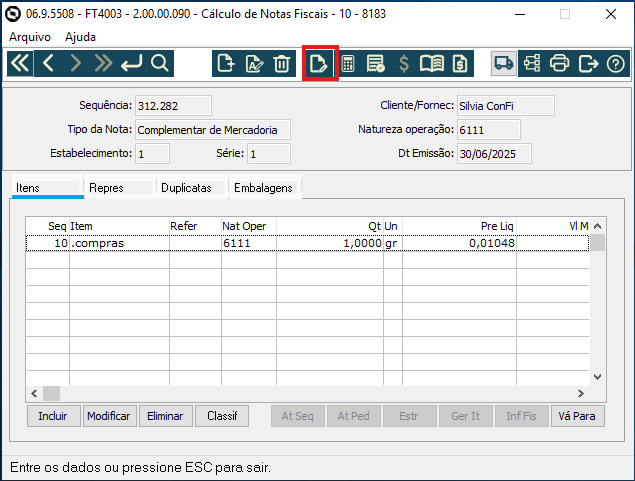The image size is (635, 481).
Task: Go to the first record
Action: coord(20,64)
